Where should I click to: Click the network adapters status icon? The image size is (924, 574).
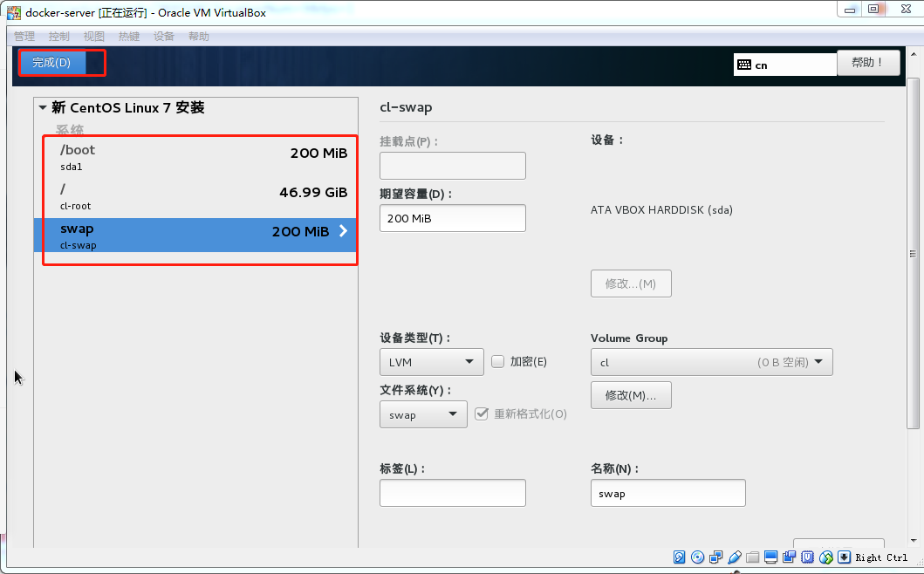click(716, 557)
